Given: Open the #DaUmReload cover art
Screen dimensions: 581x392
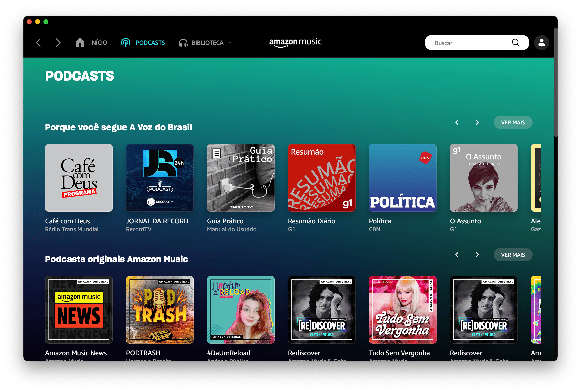Looking at the screenshot, I should coord(241,310).
